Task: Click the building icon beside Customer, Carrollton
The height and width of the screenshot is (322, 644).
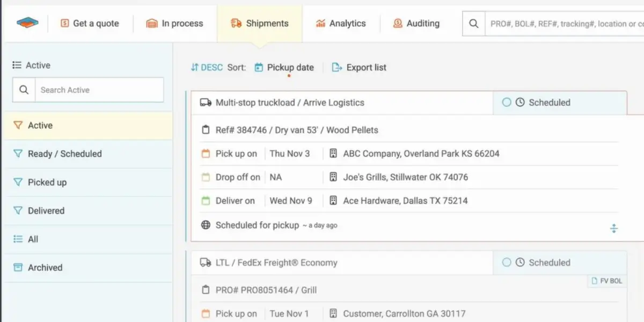Action: (333, 313)
